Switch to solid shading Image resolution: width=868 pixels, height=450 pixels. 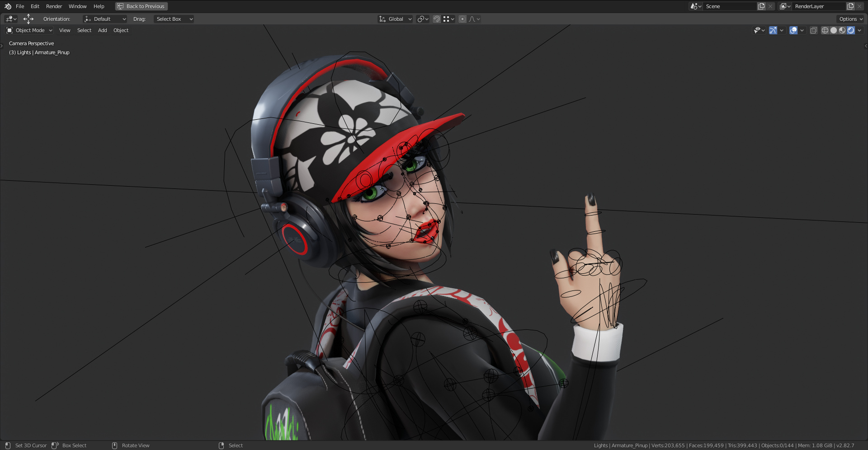tap(834, 30)
